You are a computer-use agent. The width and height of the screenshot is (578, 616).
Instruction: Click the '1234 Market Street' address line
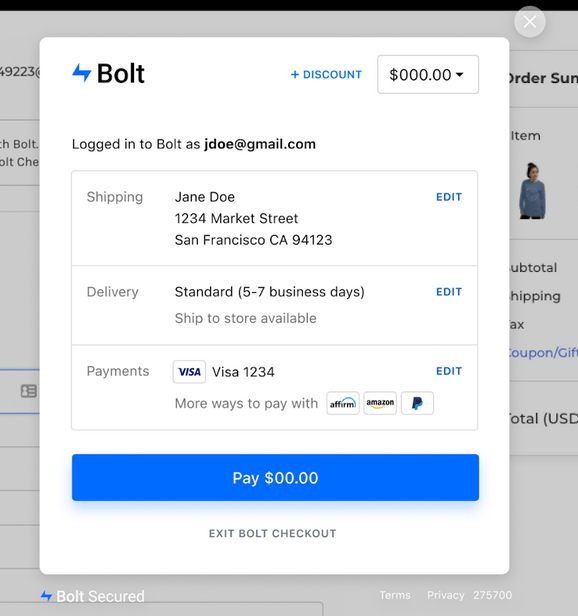236,218
